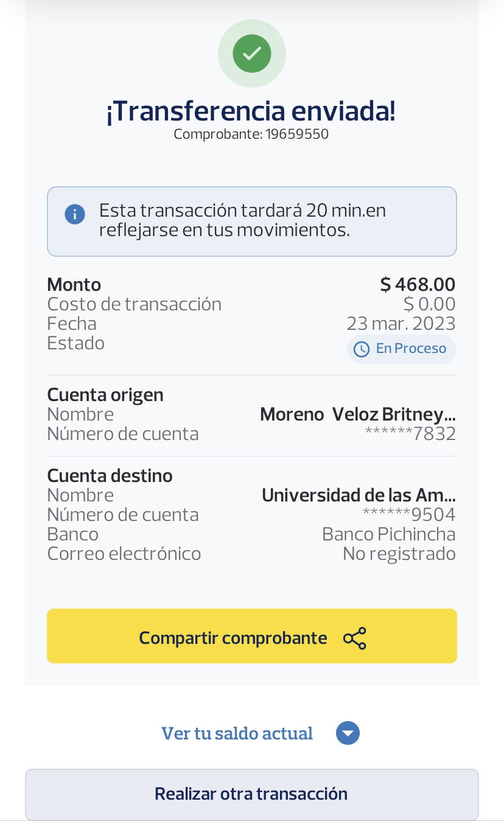504x821 pixels.
Task: Tap the Compartir comprobante button
Action: pos(251,636)
